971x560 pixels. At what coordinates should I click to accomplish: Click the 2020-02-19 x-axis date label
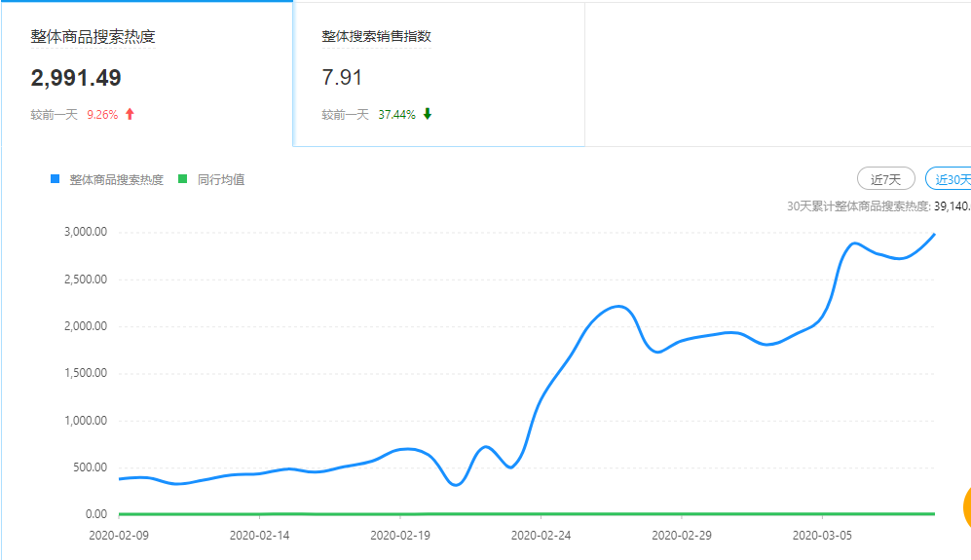tap(400, 536)
